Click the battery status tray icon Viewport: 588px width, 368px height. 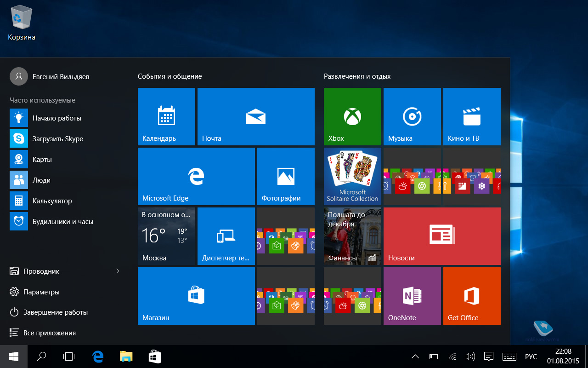pyautogui.click(x=434, y=356)
